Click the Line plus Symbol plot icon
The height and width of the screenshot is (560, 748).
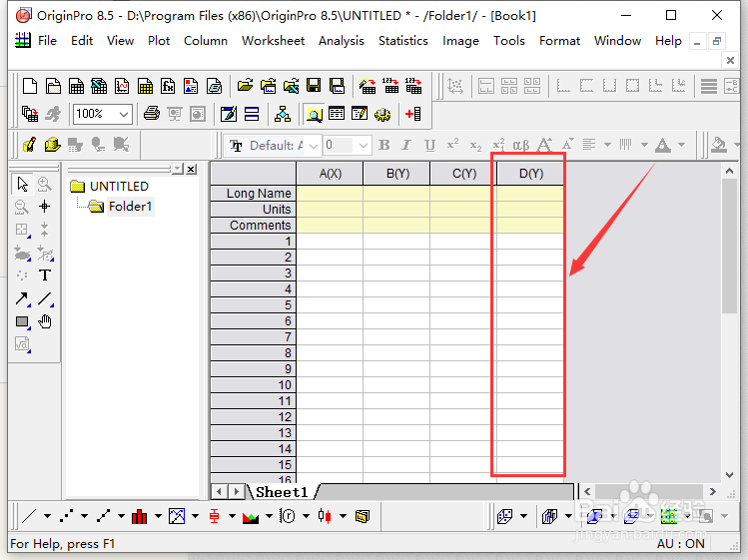(x=103, y=516)
